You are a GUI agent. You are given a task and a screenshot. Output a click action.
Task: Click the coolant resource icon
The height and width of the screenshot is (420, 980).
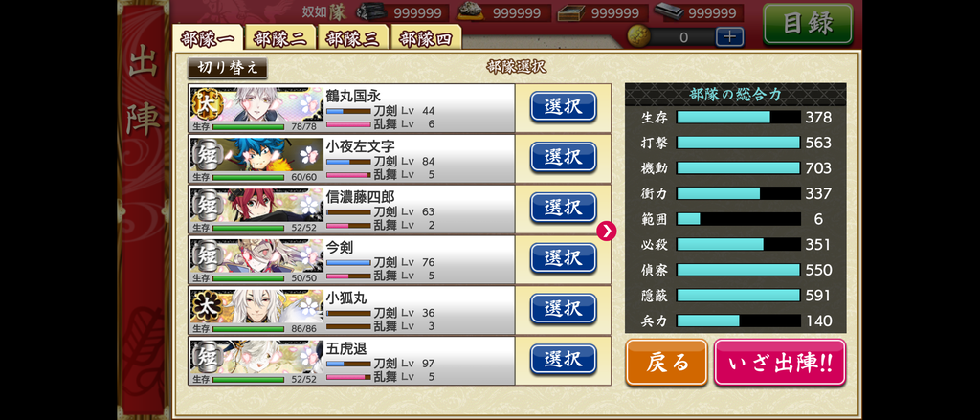point(572,12)
